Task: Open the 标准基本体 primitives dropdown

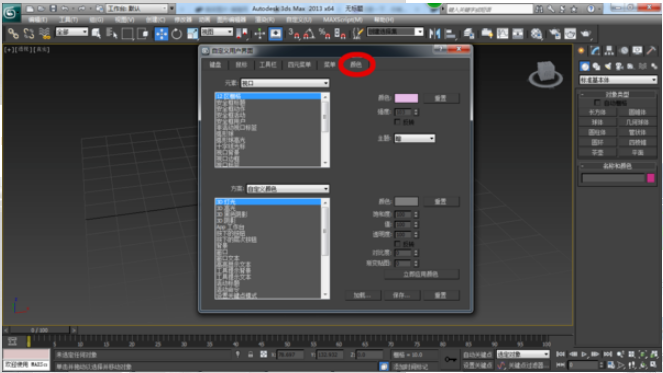Action: 618,80
